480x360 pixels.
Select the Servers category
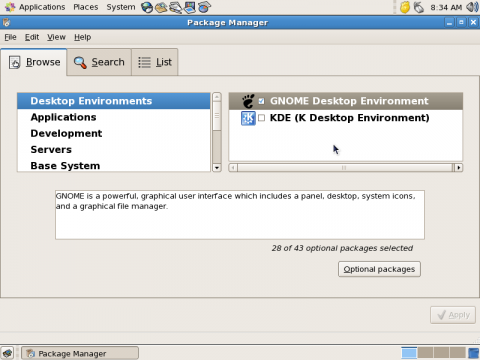point(114,150)
